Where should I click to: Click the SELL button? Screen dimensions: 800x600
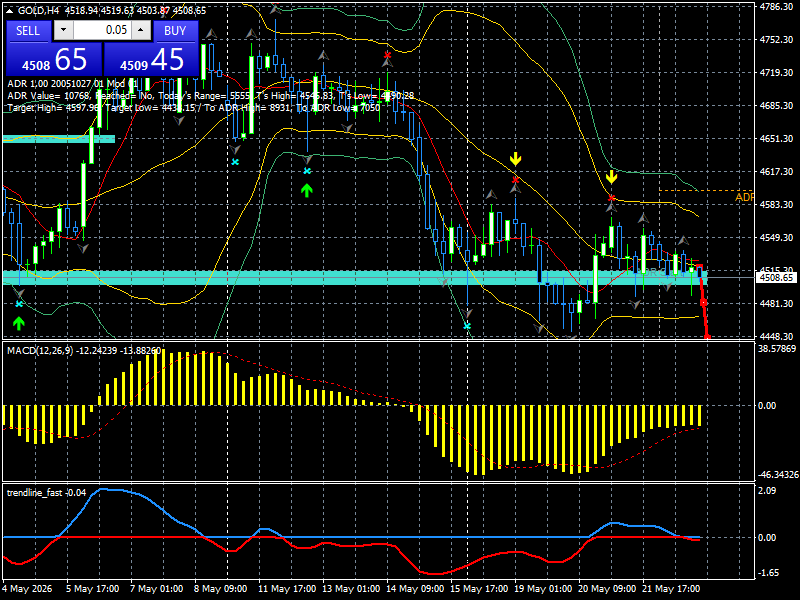(28, 31)
